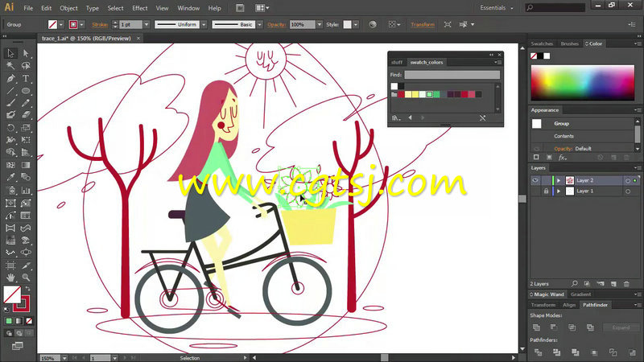Activate the Type tool
Image resolution: width=644 pixels, height=362 pixels.
[26, 78]
